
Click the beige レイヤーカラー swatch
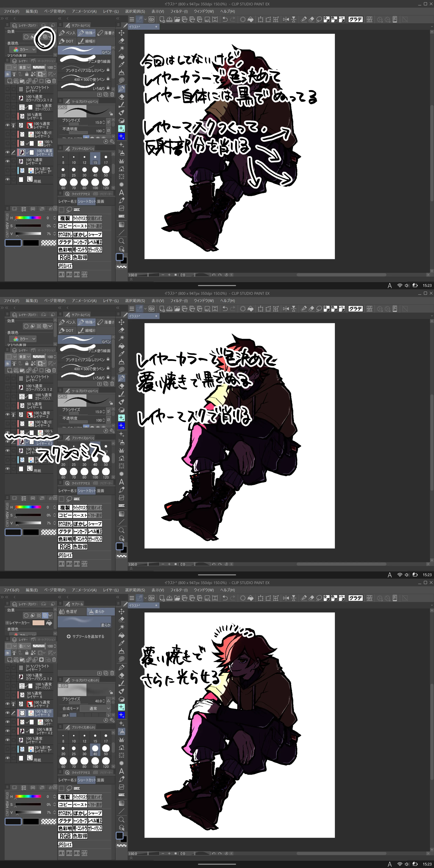(x=38, y=623)
